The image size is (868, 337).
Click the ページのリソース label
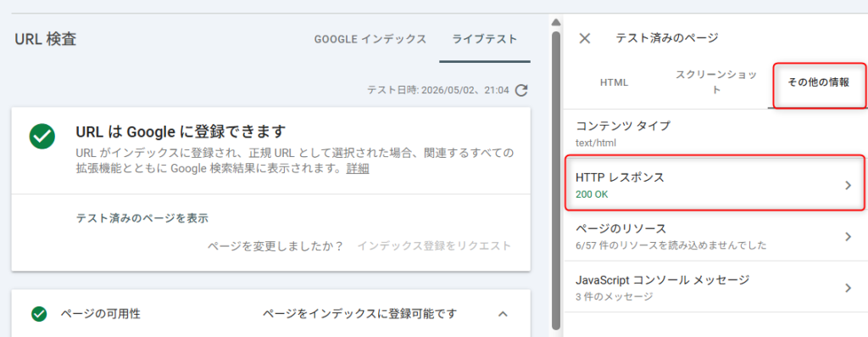620,228
